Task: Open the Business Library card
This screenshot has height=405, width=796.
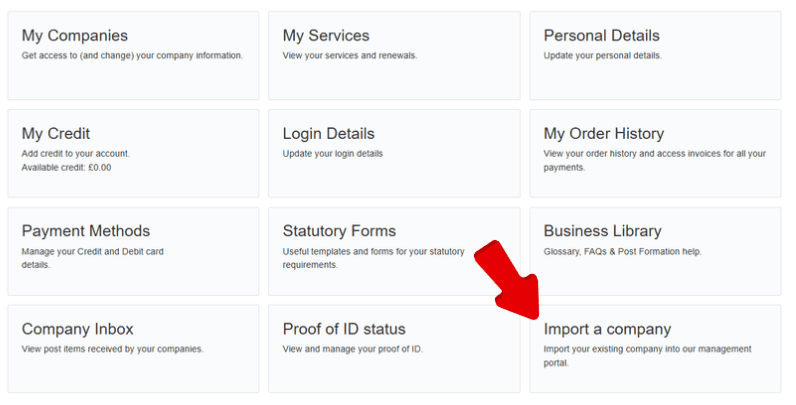Action: [655, 251]
